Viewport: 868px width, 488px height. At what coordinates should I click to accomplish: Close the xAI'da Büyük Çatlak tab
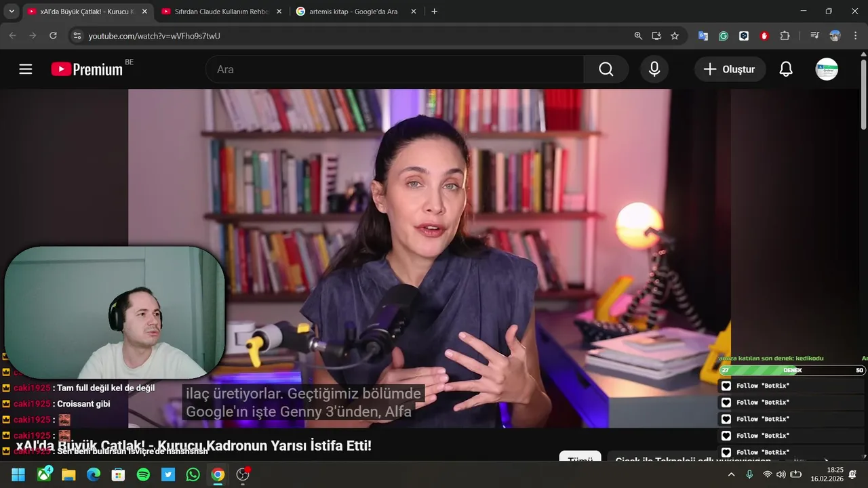pos(144,12)
